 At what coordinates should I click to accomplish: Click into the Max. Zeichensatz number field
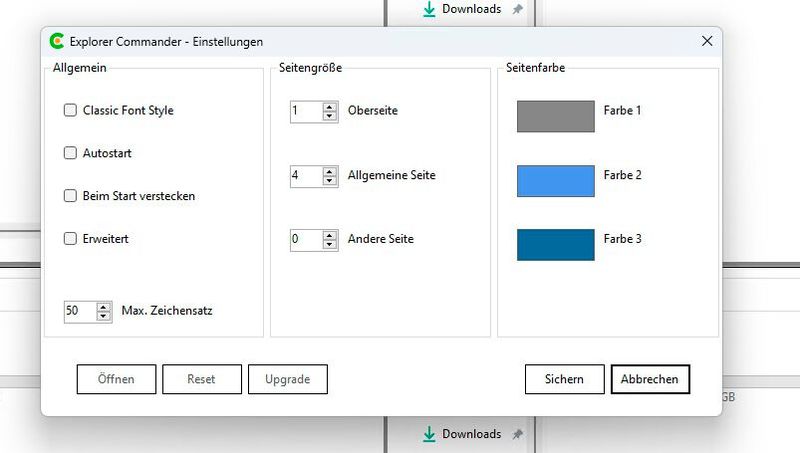pos(81,312)
